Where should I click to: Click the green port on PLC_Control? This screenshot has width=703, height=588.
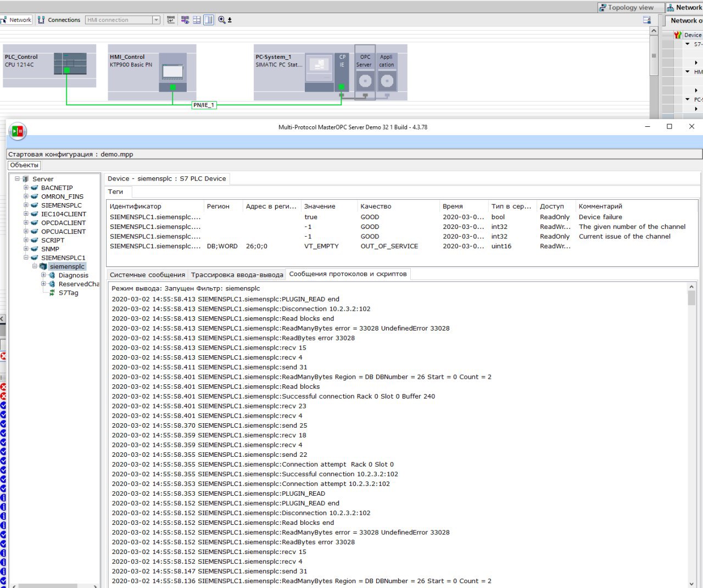pyautogui.click(x=66, y=70)
